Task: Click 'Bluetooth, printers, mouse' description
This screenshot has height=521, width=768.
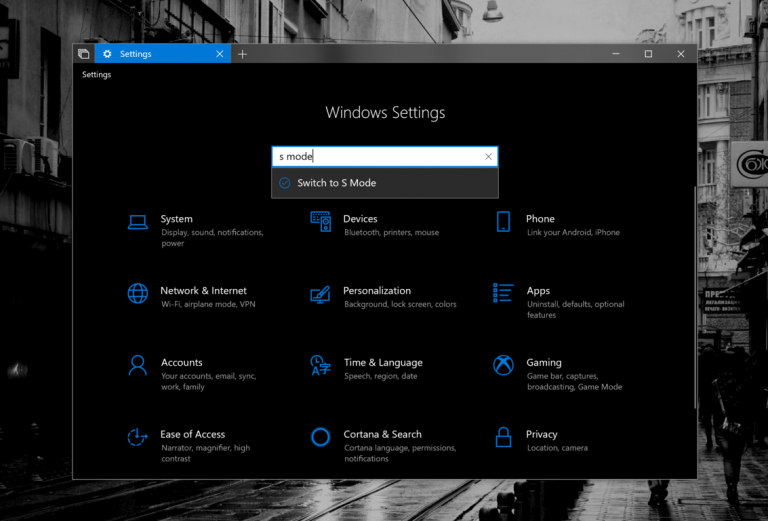Action: [391, 233]
